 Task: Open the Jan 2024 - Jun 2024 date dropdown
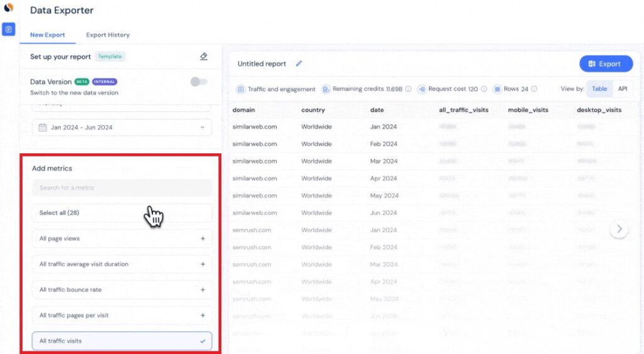pos(122,127)
